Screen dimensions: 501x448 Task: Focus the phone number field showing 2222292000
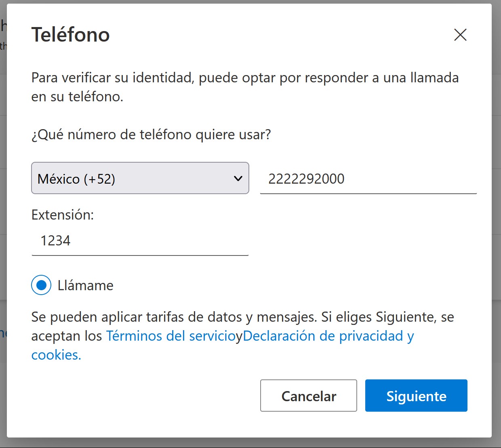coord(368,179)
